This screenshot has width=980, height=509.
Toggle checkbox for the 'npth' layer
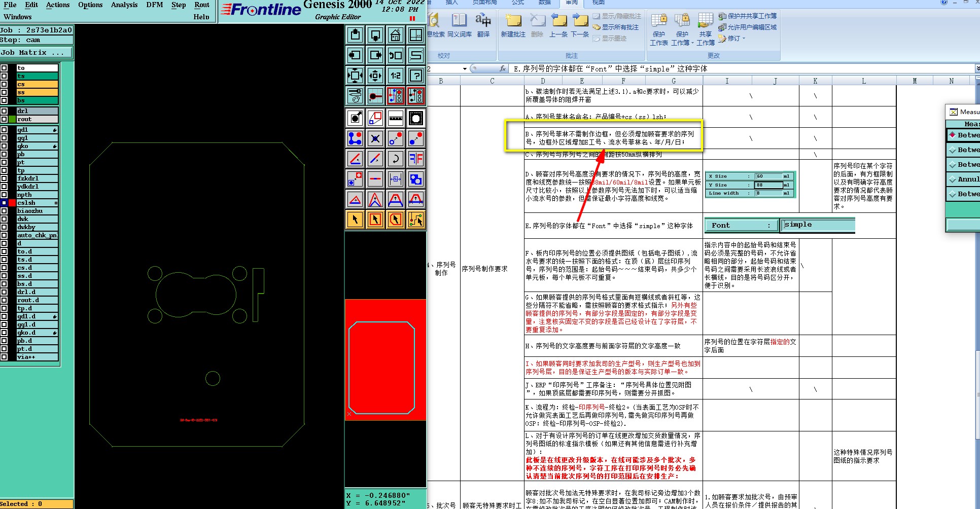pos(4,195)
